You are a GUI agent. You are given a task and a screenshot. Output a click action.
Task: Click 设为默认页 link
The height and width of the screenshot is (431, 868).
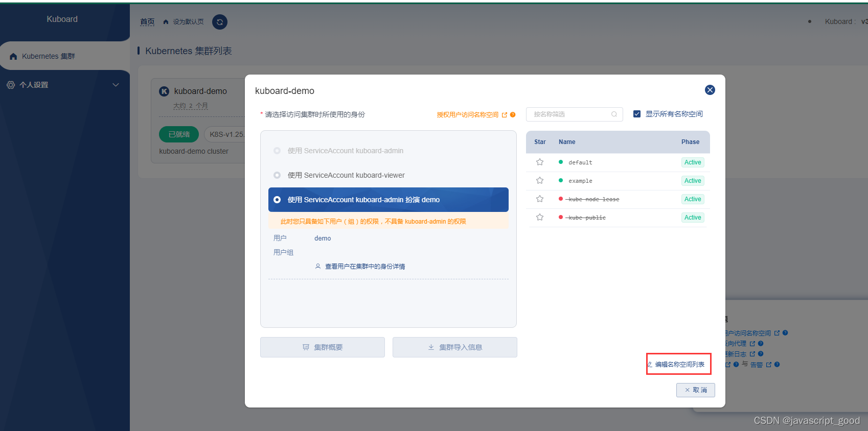pos(188,22)
